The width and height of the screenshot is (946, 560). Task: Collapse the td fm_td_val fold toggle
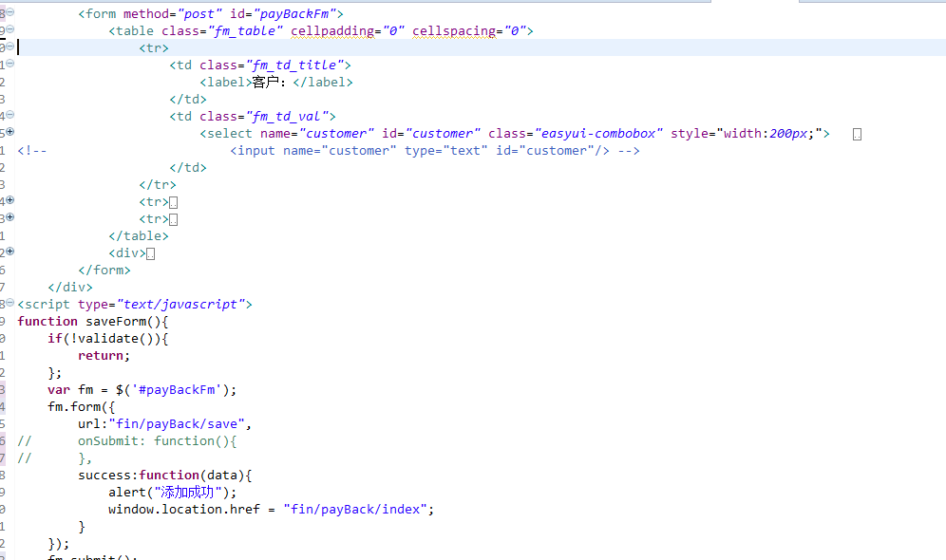pyautogui.click(x=10, y=115)
